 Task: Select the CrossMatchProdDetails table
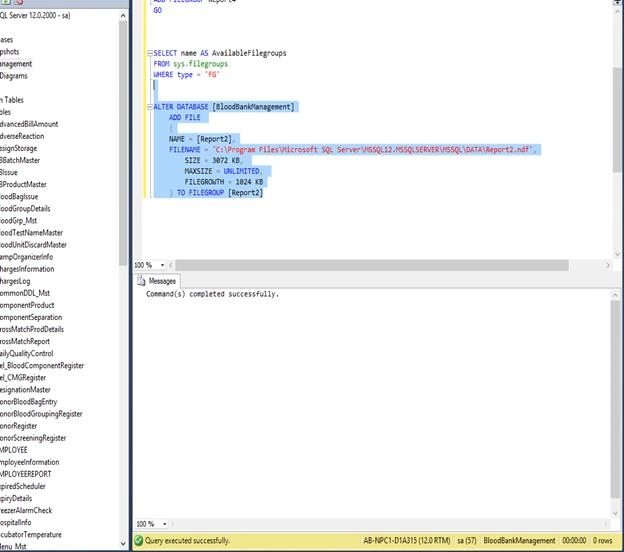pos(32,329)
